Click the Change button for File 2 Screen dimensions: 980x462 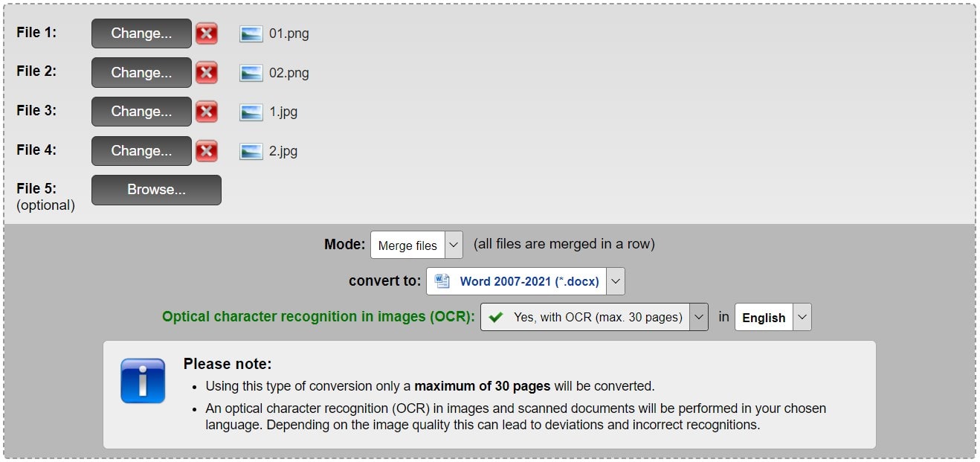pos(141,73)
